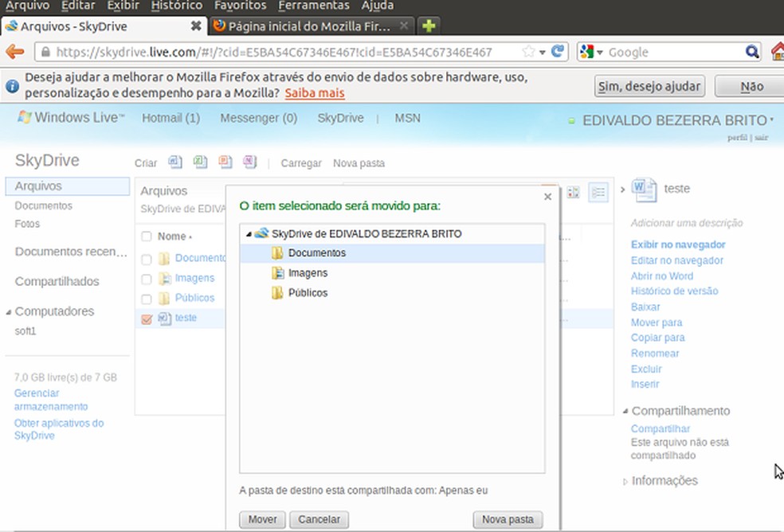784x532 pixels.
Task: Click Adicionar uma descrição field
Action: tap(687, 223)
